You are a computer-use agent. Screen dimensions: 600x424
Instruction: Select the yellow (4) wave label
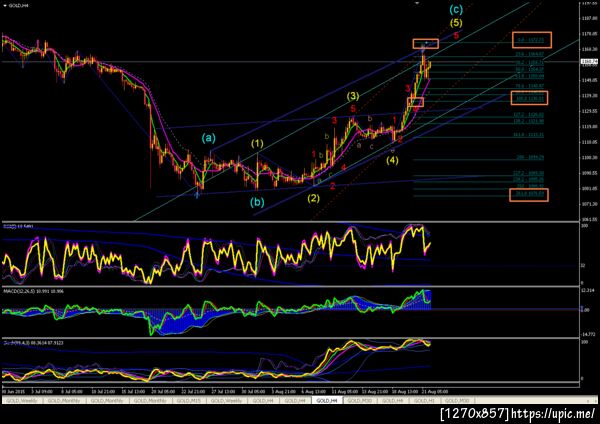392,160
